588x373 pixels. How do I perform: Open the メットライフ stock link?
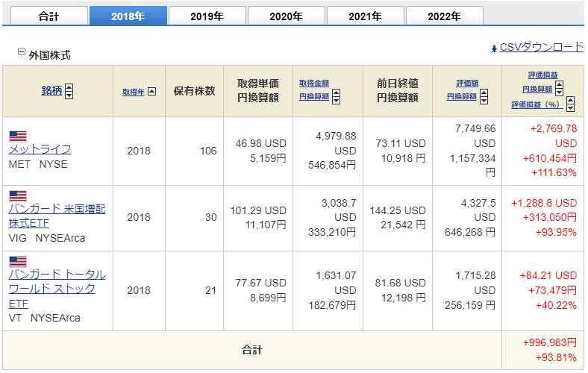click(x=40, y=149)
